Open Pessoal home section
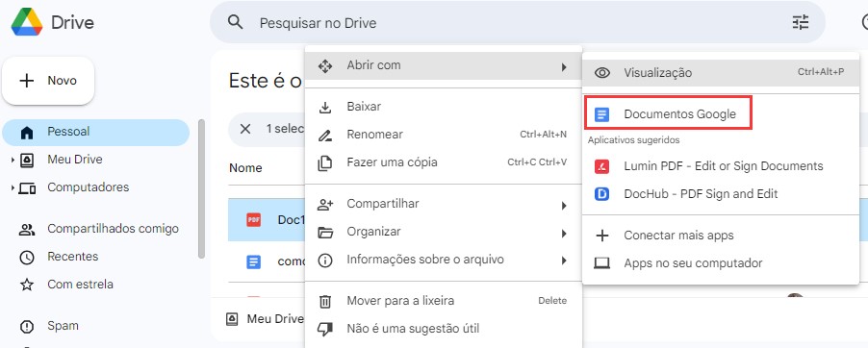 (96, 132)
